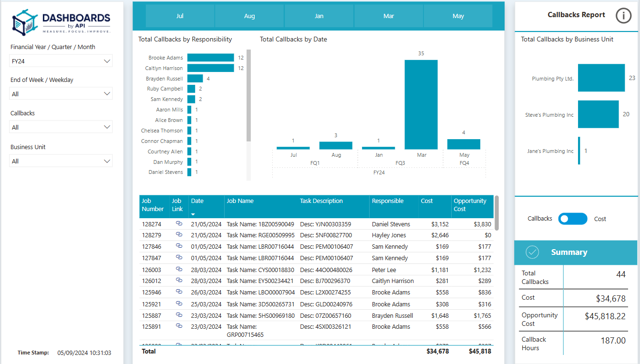Expand the Financial Year FY24 dropdown
Image resolution: width=640 pixels, height=364 pixels.
(61, 61)
